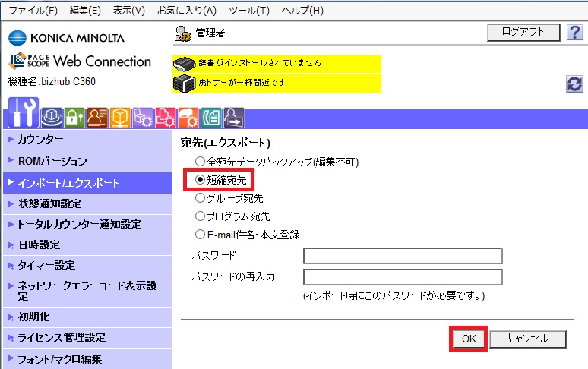Select the グループ宛先 radio option

point(201,198)
